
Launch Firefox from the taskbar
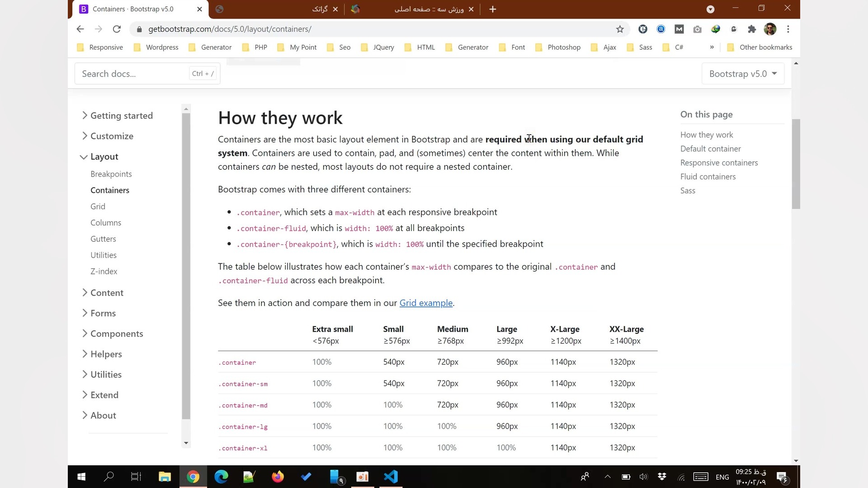pyautogui.click(x=278, y=477)
